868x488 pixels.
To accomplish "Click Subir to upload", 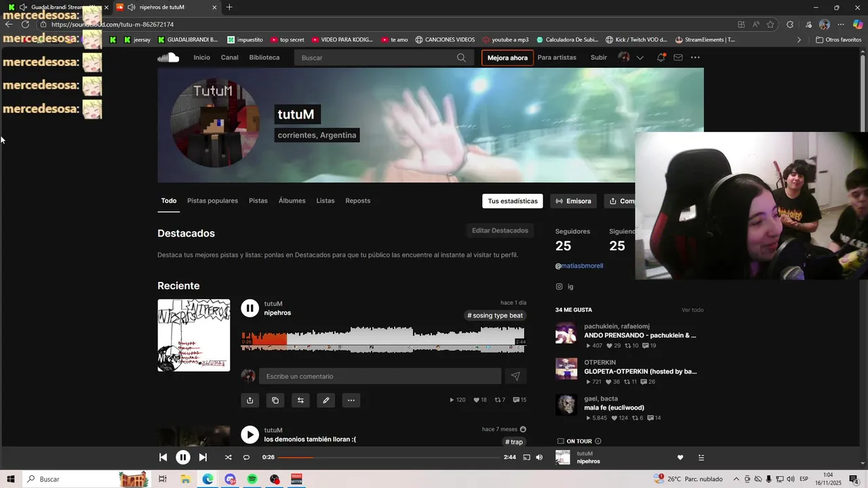I will click(x=599, y=58).
